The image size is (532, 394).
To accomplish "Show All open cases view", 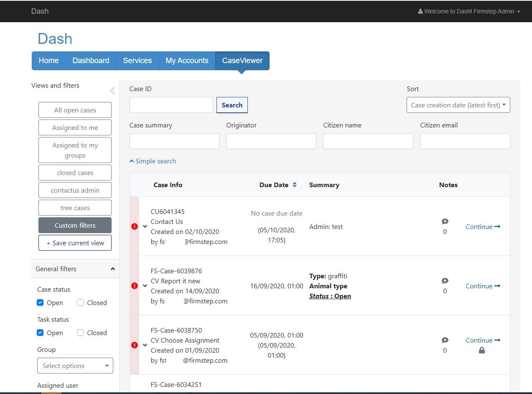I will click(75, 110).
